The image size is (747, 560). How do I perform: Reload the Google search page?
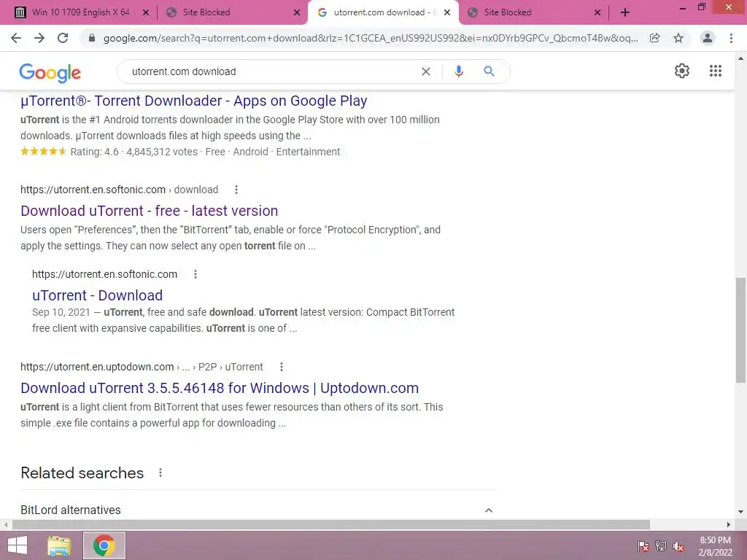point(63,38)
